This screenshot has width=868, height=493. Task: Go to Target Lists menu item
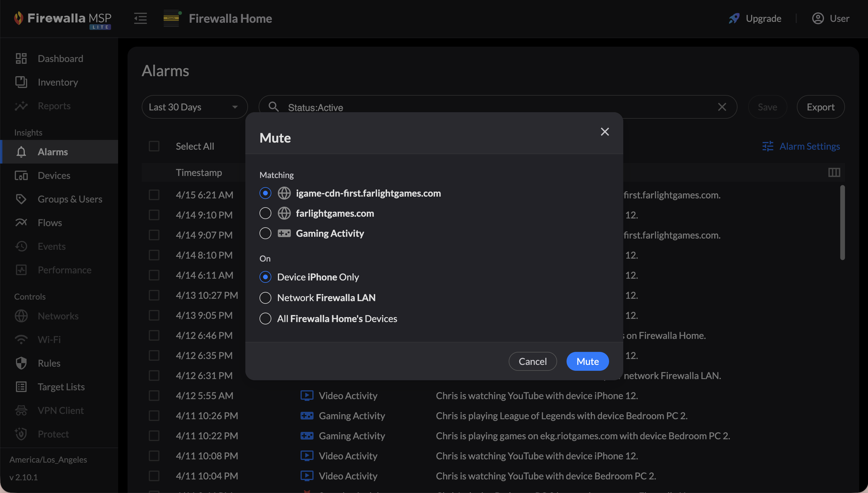[61, 387]
